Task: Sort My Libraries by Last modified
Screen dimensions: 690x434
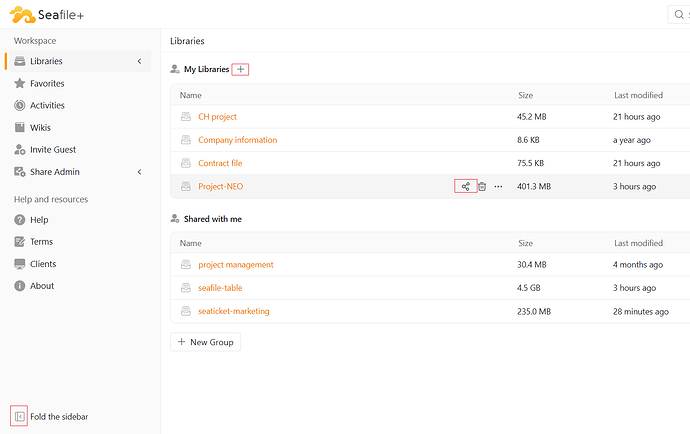Action: click(x=639, y=95)
